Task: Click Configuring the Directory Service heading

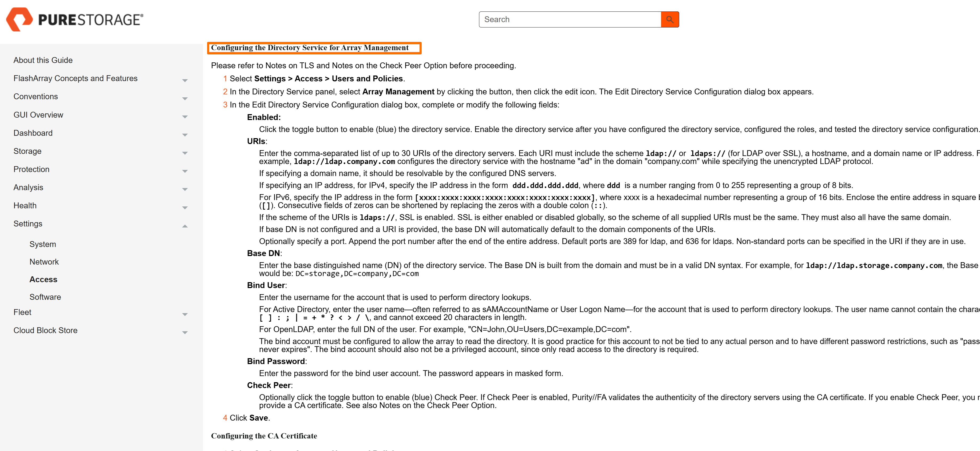Action: 310,47
